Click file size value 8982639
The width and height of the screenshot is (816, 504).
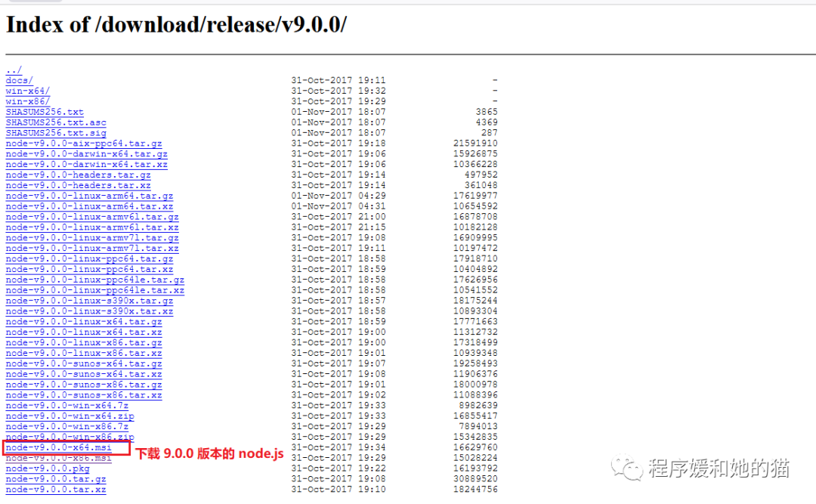478,405
